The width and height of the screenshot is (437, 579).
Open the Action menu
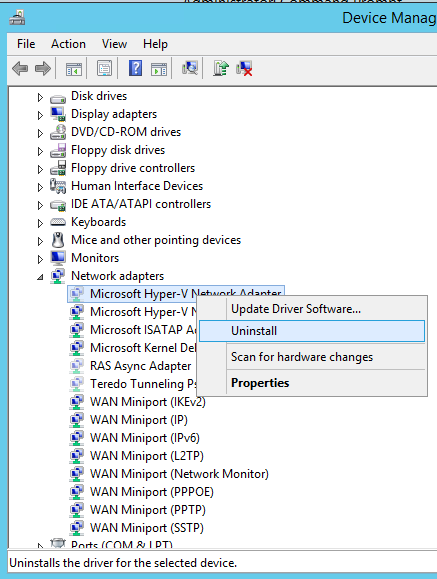68,44
